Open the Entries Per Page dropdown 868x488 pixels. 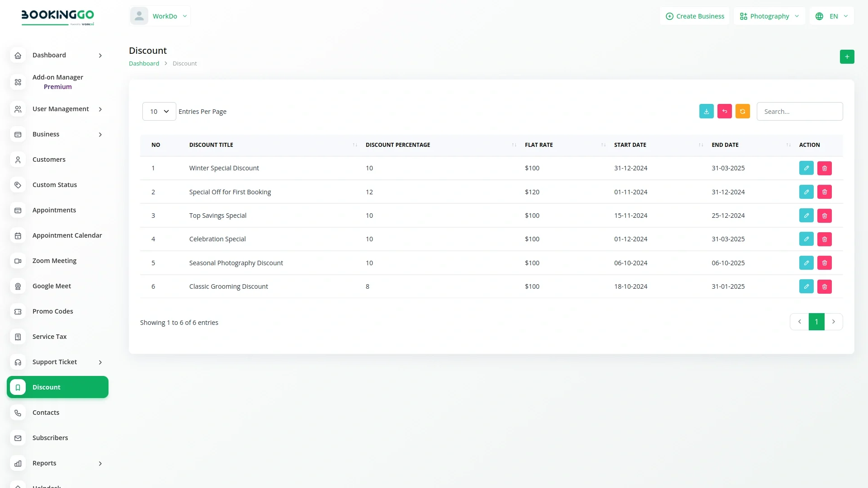(159, 111)
